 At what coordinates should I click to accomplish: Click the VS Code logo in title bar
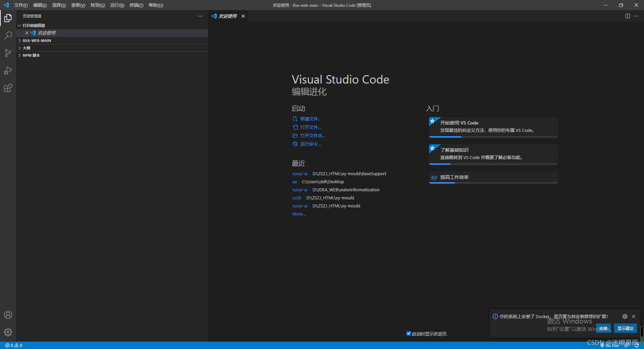[x=6, y=5]
